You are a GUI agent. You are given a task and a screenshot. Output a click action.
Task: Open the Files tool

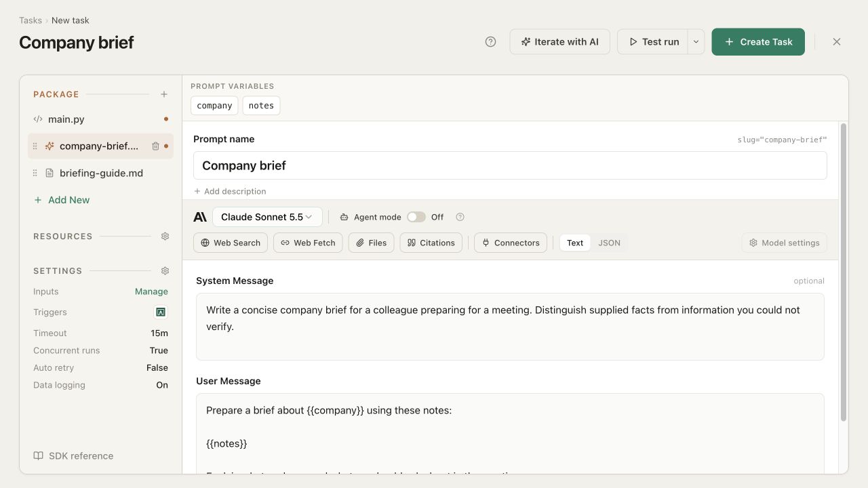point(371,243)
